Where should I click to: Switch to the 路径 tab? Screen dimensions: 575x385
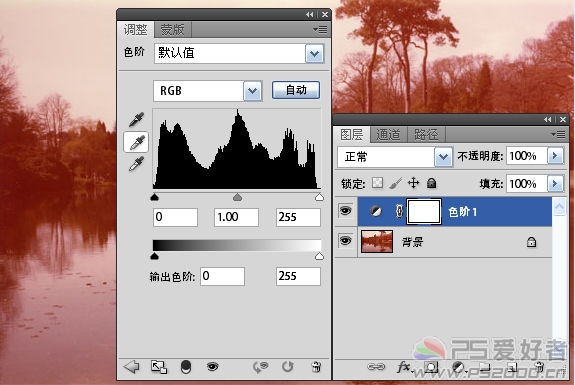pos(426,135)
